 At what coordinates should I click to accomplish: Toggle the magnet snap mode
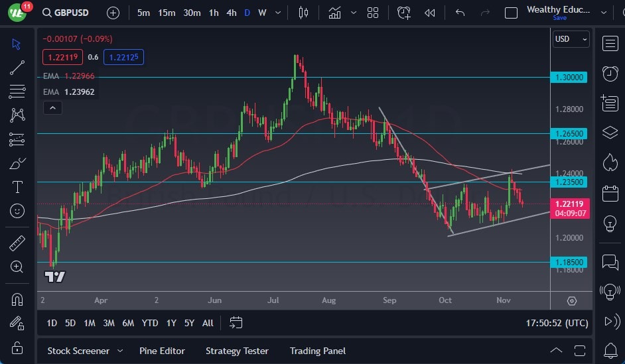click(17, 299)
